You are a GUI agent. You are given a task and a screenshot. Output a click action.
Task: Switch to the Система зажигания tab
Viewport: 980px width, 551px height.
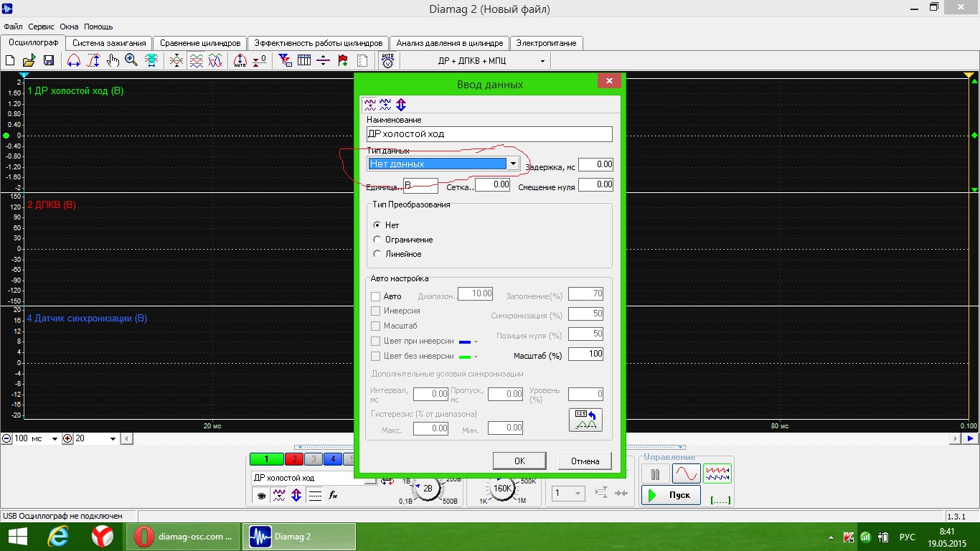[x=109, y=43]
